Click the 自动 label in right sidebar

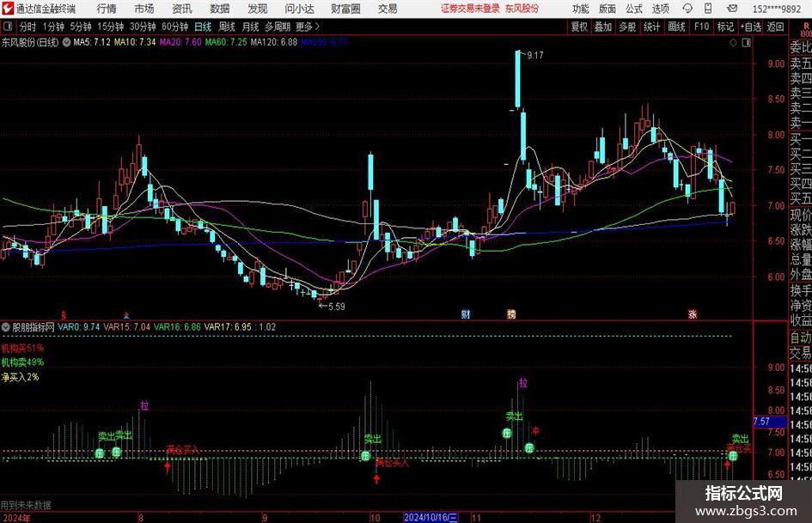801,338
